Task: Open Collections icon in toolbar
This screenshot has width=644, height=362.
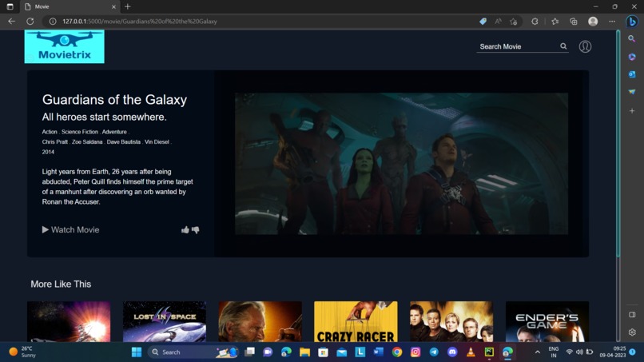Action: tap(574, 22)
